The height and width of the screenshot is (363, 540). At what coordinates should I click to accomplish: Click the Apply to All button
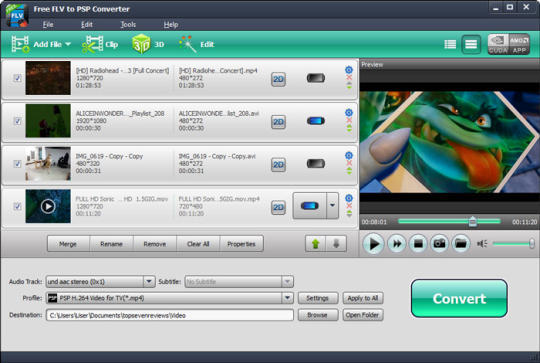tap(363, 298)
